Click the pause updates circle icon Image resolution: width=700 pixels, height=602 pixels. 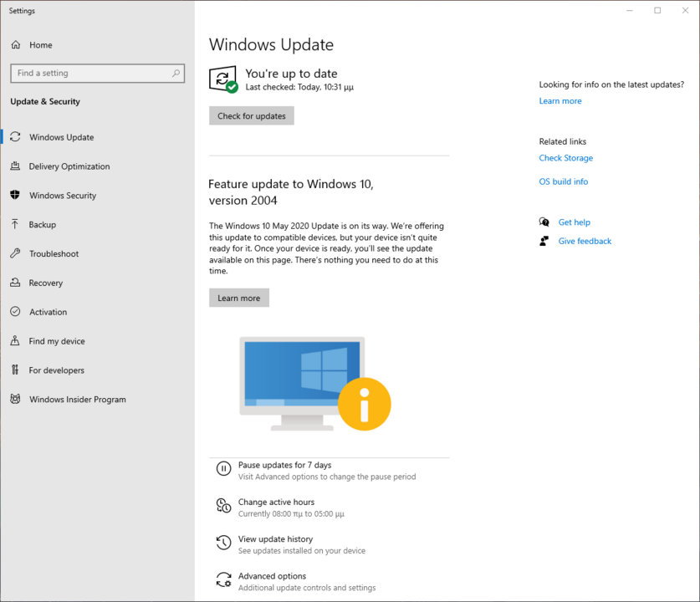point(223,468)
